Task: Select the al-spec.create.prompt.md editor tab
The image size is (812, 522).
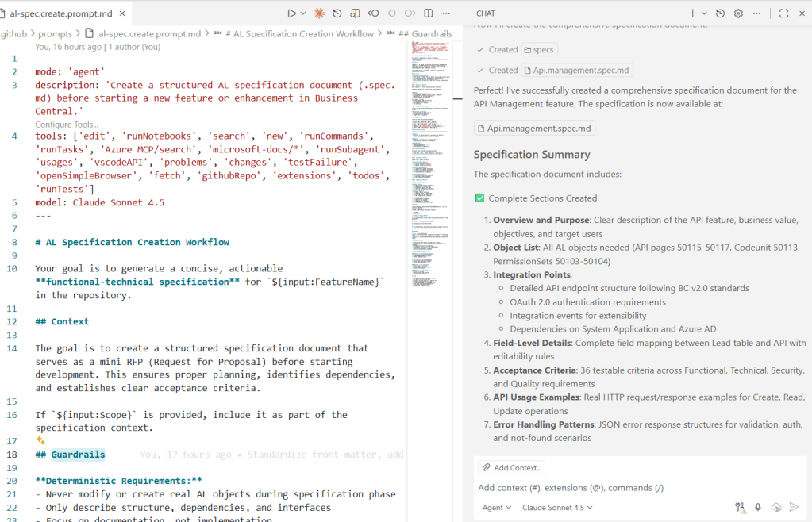Action: [61, 13]
